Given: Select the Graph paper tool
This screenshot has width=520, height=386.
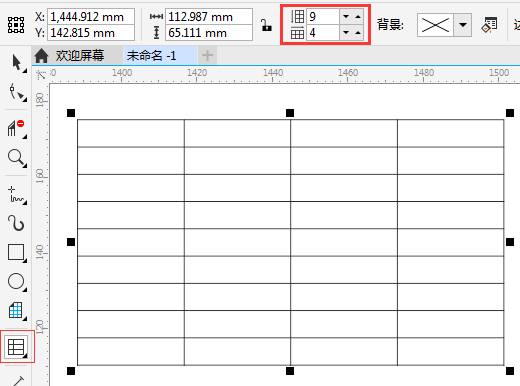Looking at the screenshot, I should [x=16, y=311].
